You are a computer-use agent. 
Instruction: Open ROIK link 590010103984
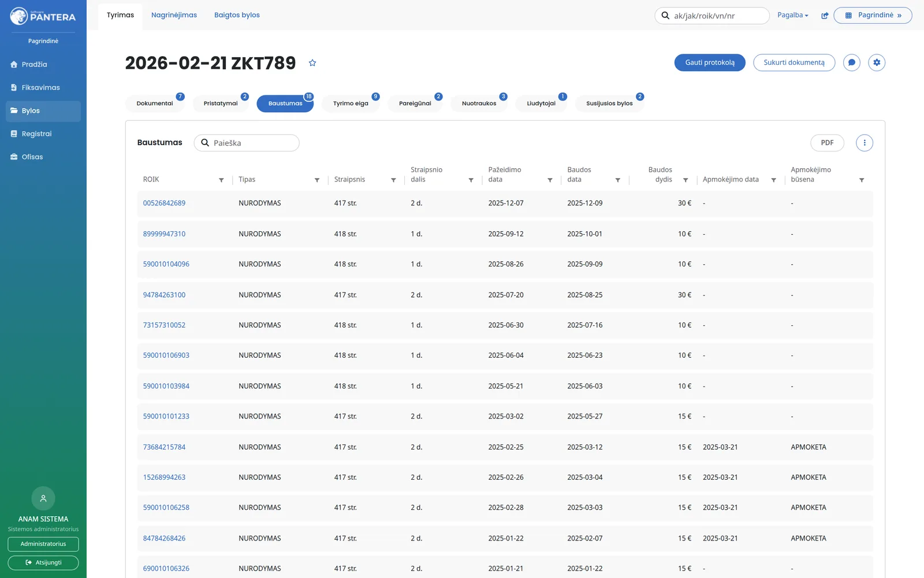click(x=166, y=386)
